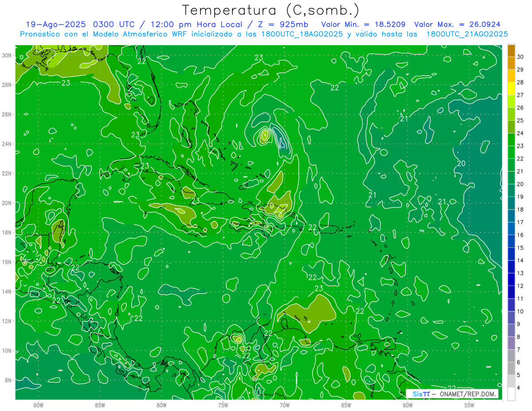Click the '30N' latitude axis label
Screen dimensions: 532x411
click(x=7, y=55)
